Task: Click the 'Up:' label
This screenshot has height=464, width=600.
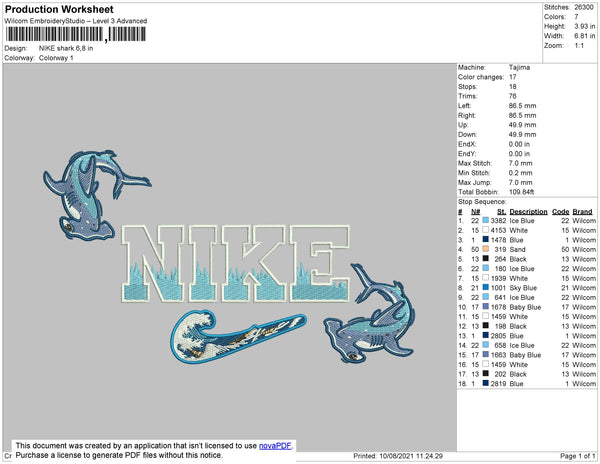Action: point(463,125)
